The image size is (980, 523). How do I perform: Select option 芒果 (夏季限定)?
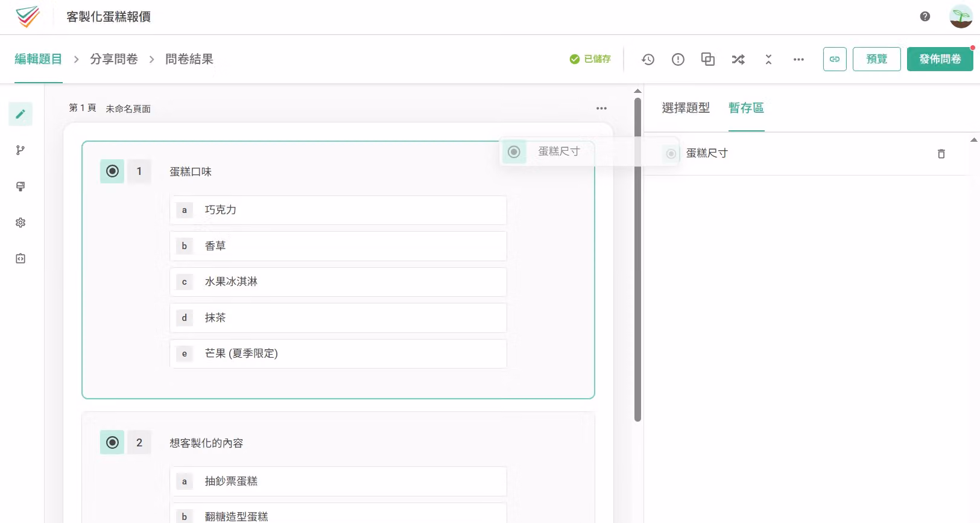coord(338,353)
